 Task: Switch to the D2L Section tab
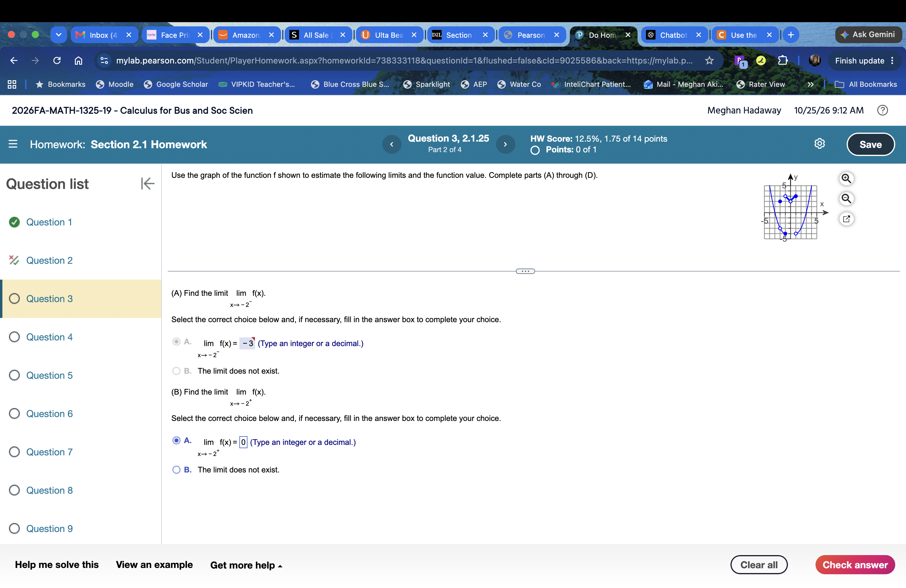point(460,35)
